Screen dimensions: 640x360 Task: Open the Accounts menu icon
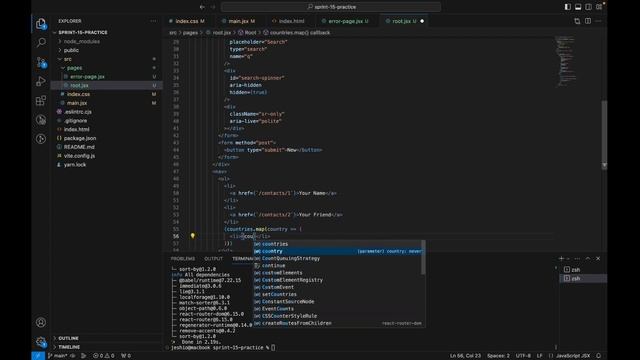tap(41, 322)
